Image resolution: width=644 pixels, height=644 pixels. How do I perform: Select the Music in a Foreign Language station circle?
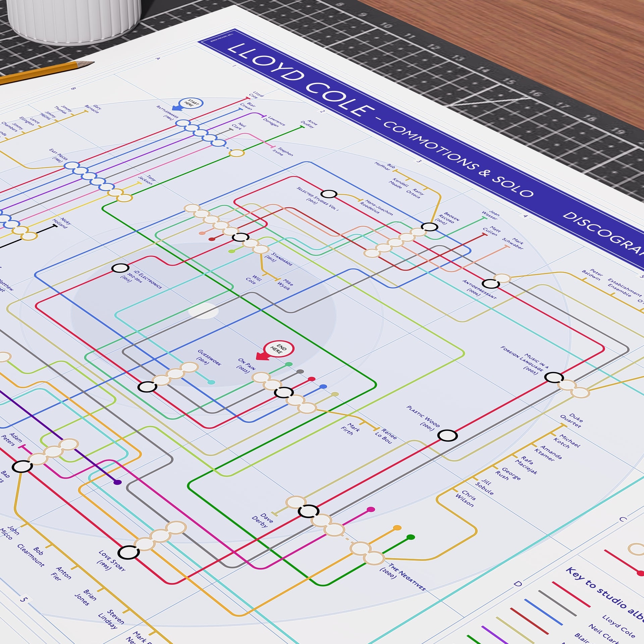point(554,377)
